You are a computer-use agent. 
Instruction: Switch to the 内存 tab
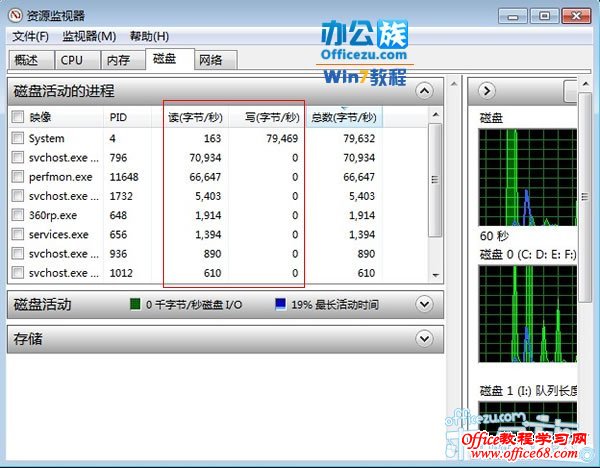[x=123, y=60]
